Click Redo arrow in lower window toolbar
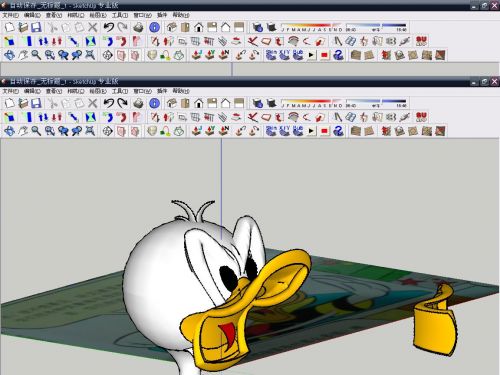This screenshot has height=375, width=500. tap(122, 103)
